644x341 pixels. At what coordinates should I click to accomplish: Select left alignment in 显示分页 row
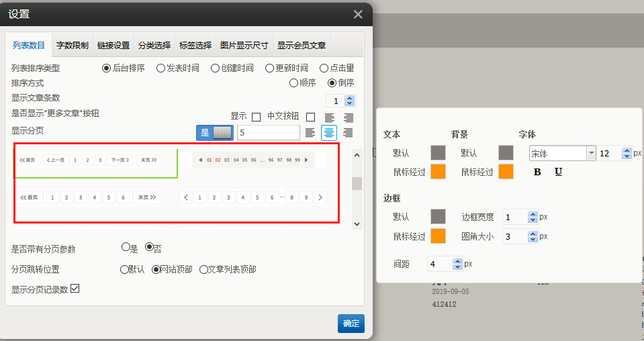click(310, 133)
